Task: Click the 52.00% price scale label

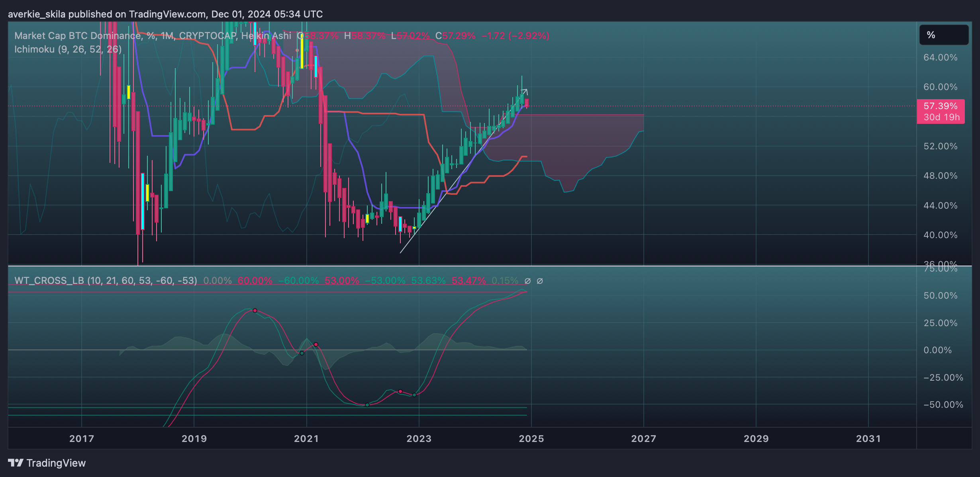Action: coord(941,146)
